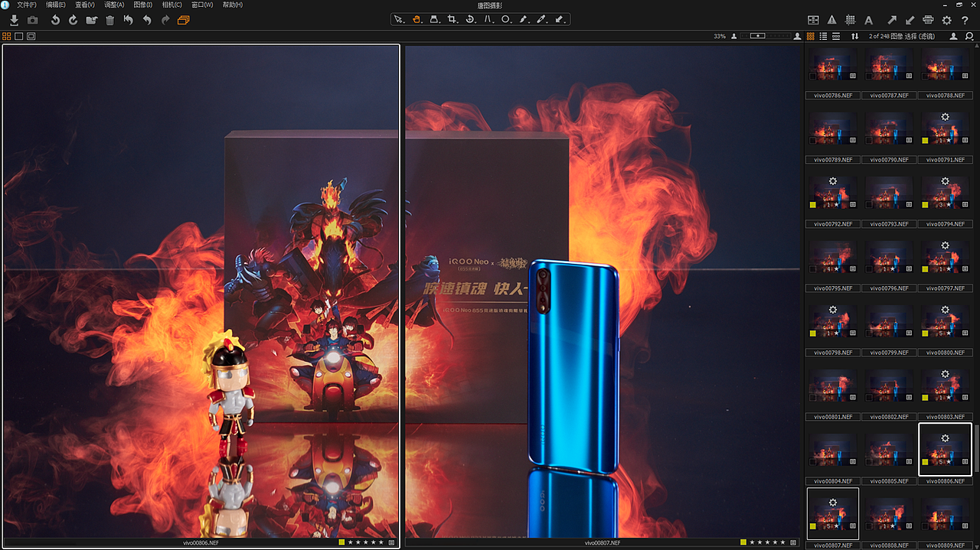Screen dimensions: 980x550
Task: Open the 调整(A) menu
Action: click(115, 5)
